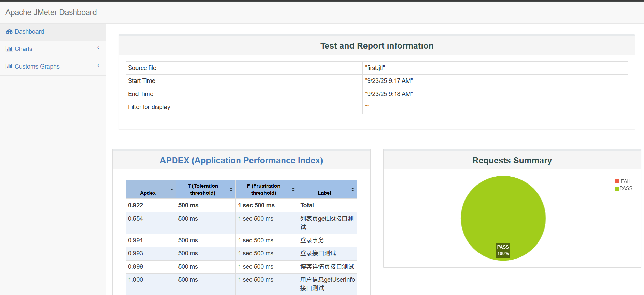The height and width of the screenshot is (295, 644).
Task: Click the Total row 1 sec 500 ms cell
Action: click(267, 205)
